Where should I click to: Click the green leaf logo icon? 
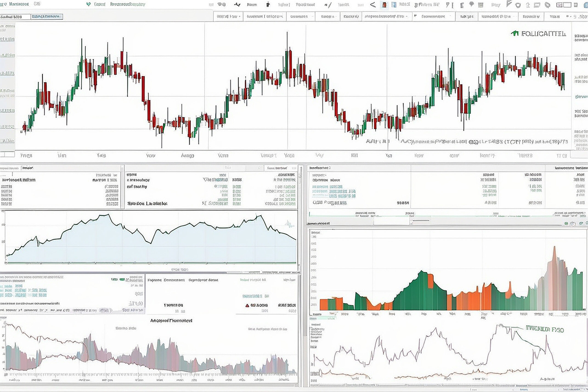click(x=88, y=4)
